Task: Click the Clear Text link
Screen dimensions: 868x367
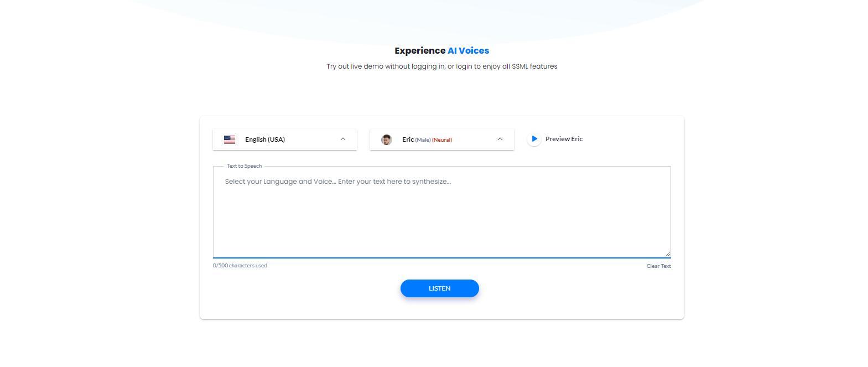Action: pos(658,266)
